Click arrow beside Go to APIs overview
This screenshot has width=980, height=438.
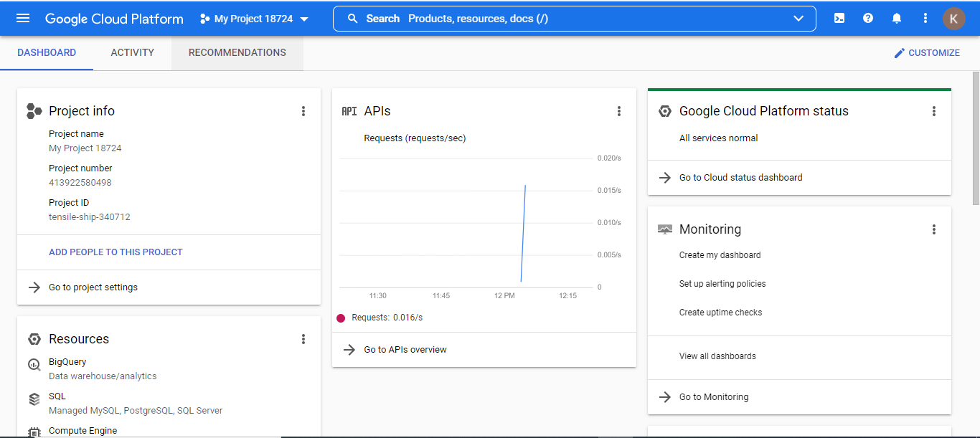pyautogui.click(x=349, y=350)
